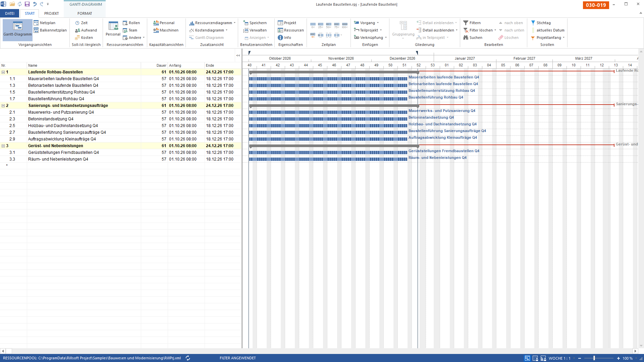Click the zoom in plus button
Image resolution: width=644 pixels, height=362 pixels.
(618, 358)
